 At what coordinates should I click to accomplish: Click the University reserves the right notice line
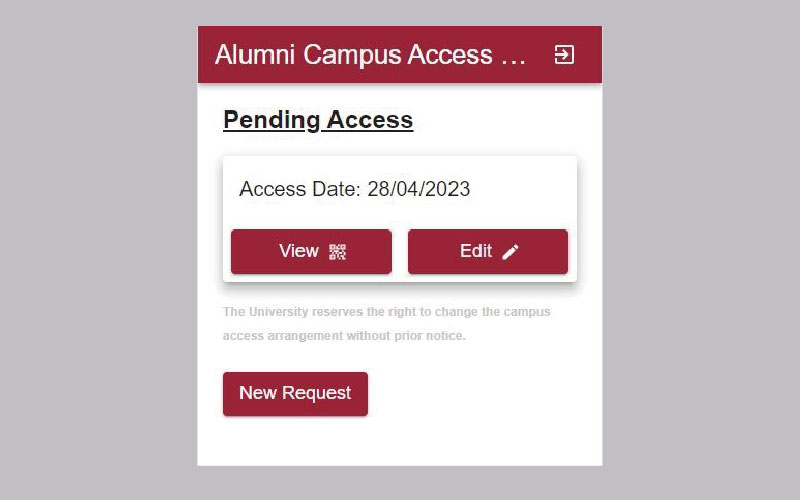coord(386,312)
